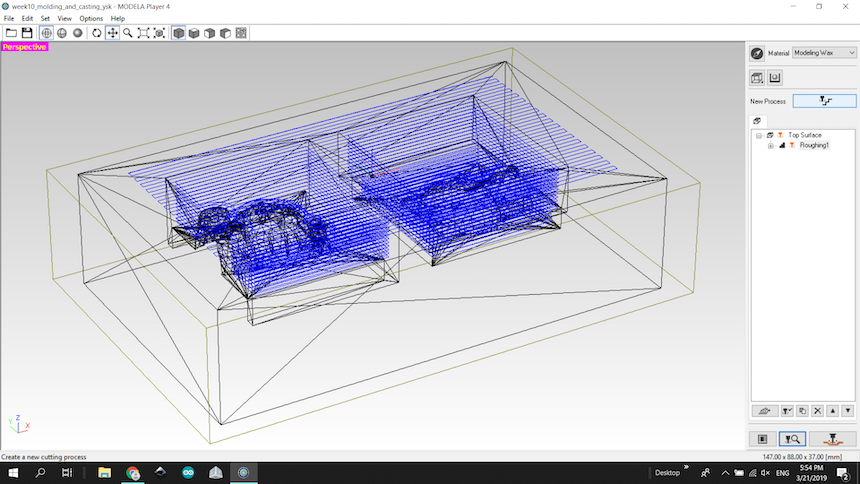
Task: Click the Perspective view label
Action: (x=24, y=47)
